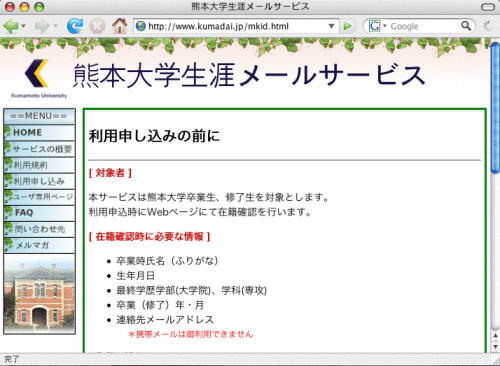Screen dimensions: 500x366
Task: Click the status bar text 完了
Action: pyautogui.click(x=12, y=359)
